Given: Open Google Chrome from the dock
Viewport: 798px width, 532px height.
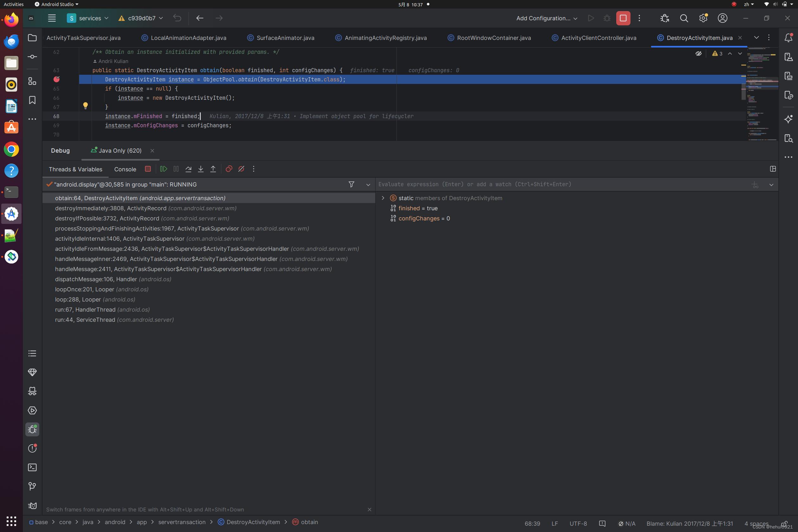Looking at the screenshot, I should [x=11, y=149].
